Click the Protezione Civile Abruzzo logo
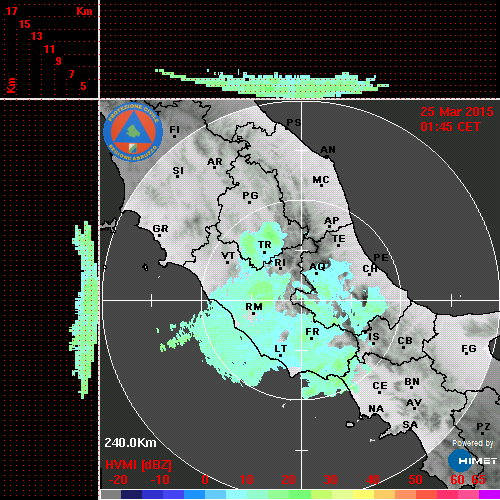The height and width of the screenshot is (500, 500). pyautogui.click(x=133, y=132)
